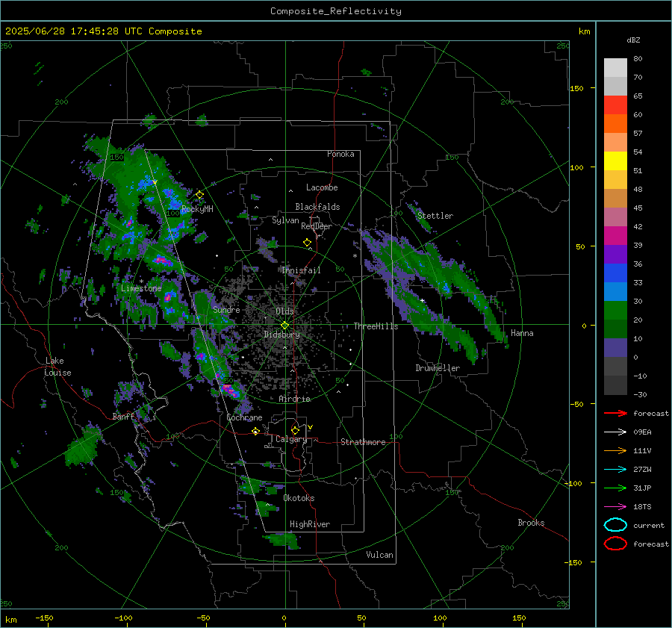Image resolution: width=672 pixels, height=628 pixels.
Task: Select the bright yellow 51–54 dBZ swatch
Action: click(615, 161)
